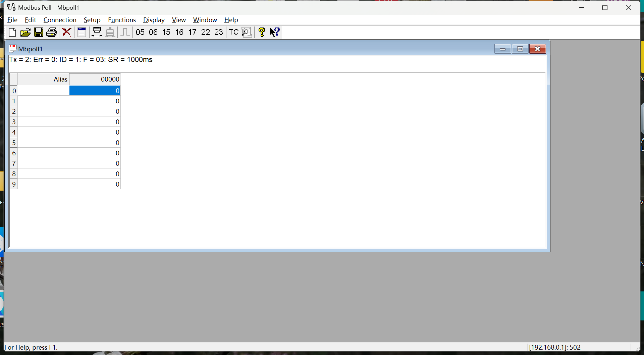Open function 17 report slave ID
Screen dimensions: 644x355
193,32
